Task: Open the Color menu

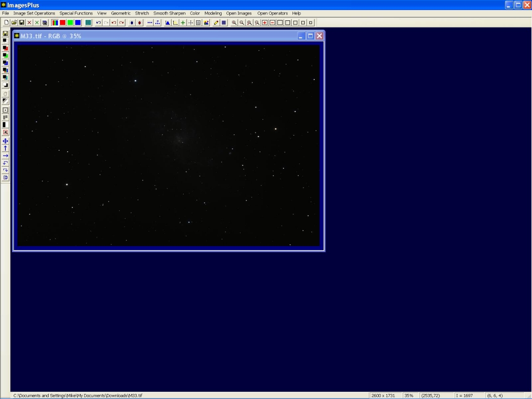Action: [x=195, y=13]
